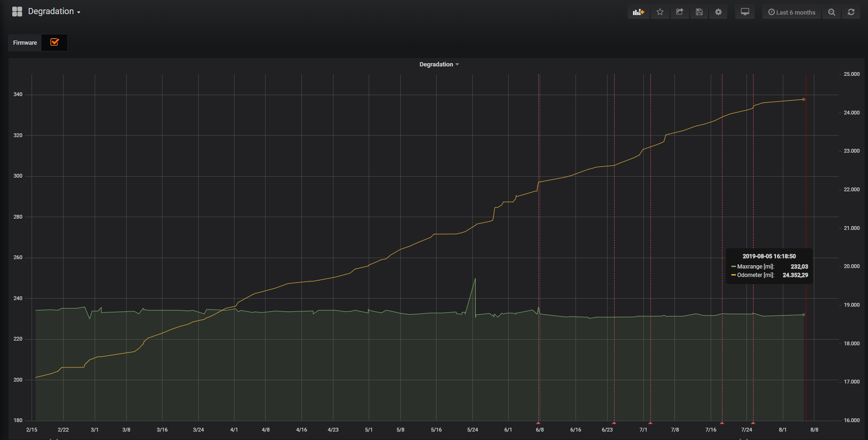Click the 340 left axis label
868x440 pixels.
[x=18, y=95]
